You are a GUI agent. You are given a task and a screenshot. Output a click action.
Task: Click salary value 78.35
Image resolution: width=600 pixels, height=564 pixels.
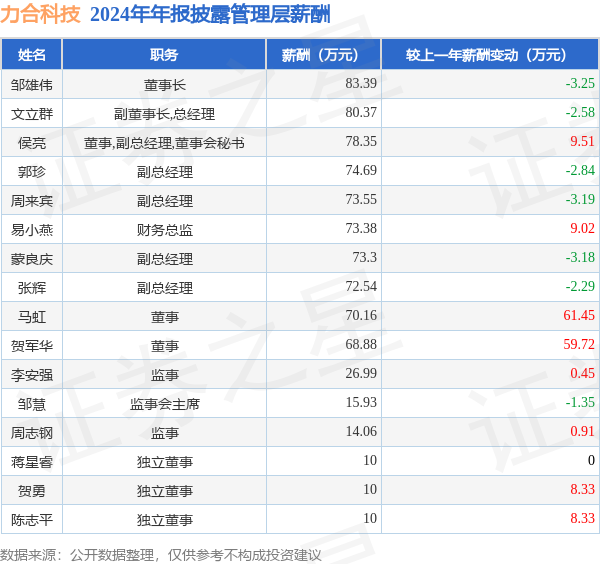[361, 142]
